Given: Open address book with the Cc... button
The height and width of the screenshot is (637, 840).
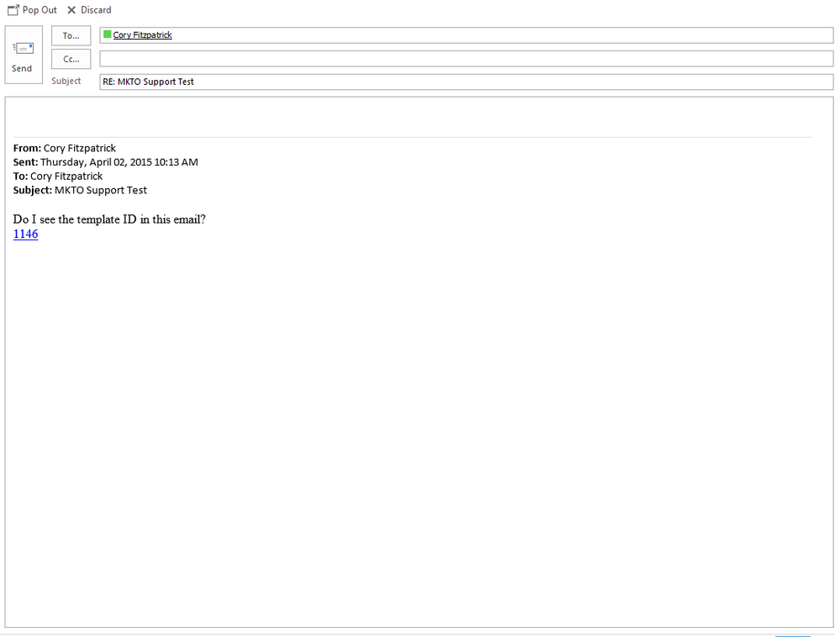Looking at the screenshot, I should (x=71, y=59).
